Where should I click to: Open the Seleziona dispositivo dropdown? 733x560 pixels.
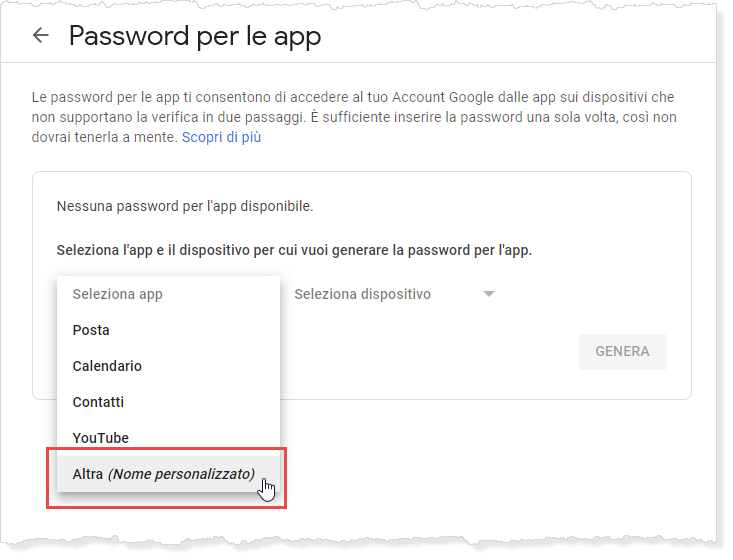coord(363,294)
